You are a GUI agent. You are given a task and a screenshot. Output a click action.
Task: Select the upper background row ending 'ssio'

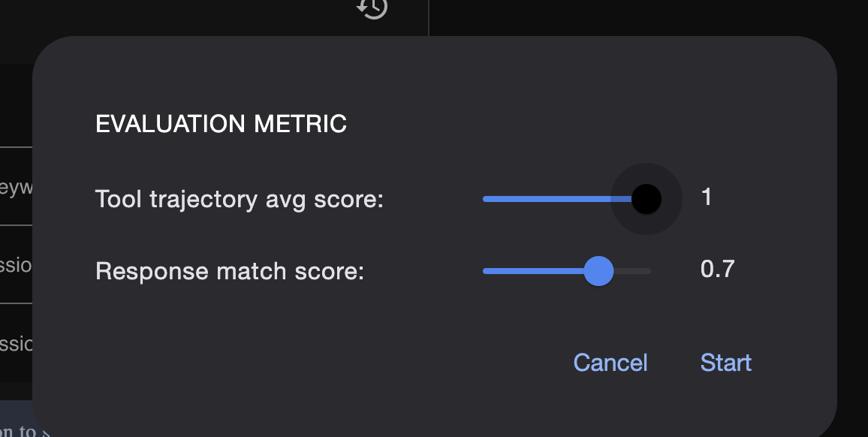coord(16,264)
